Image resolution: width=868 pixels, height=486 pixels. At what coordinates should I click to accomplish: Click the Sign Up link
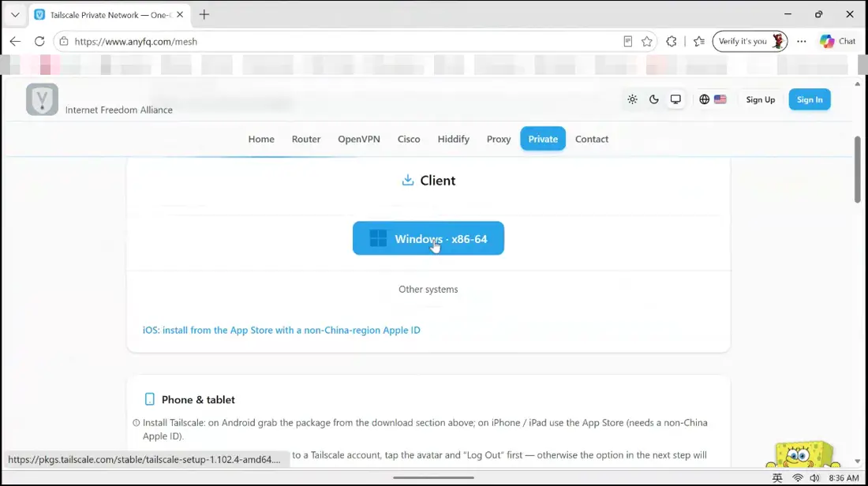pos(761,99)
